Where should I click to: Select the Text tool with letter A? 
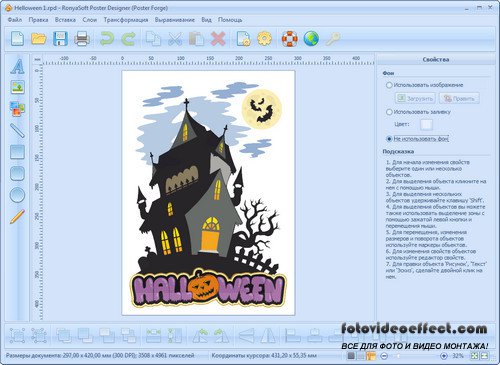click(17, 66)
